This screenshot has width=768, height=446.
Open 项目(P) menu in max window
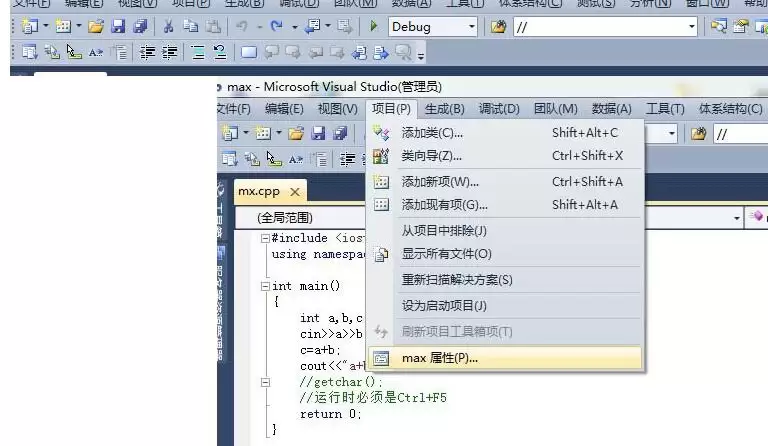click(x=391, y=109)
